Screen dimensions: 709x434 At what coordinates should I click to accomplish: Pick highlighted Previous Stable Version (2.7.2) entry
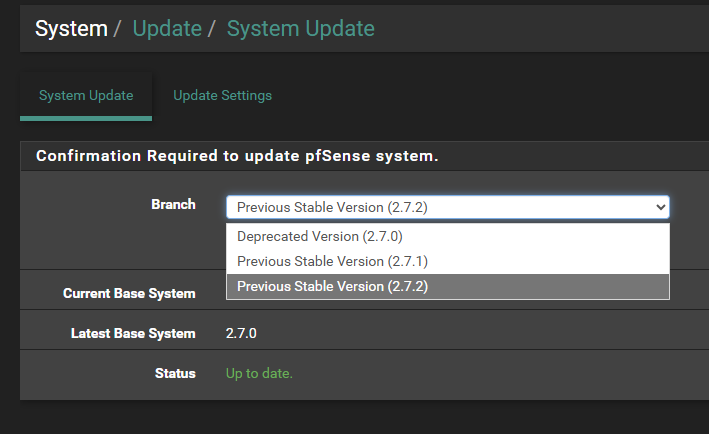[448, 287]
